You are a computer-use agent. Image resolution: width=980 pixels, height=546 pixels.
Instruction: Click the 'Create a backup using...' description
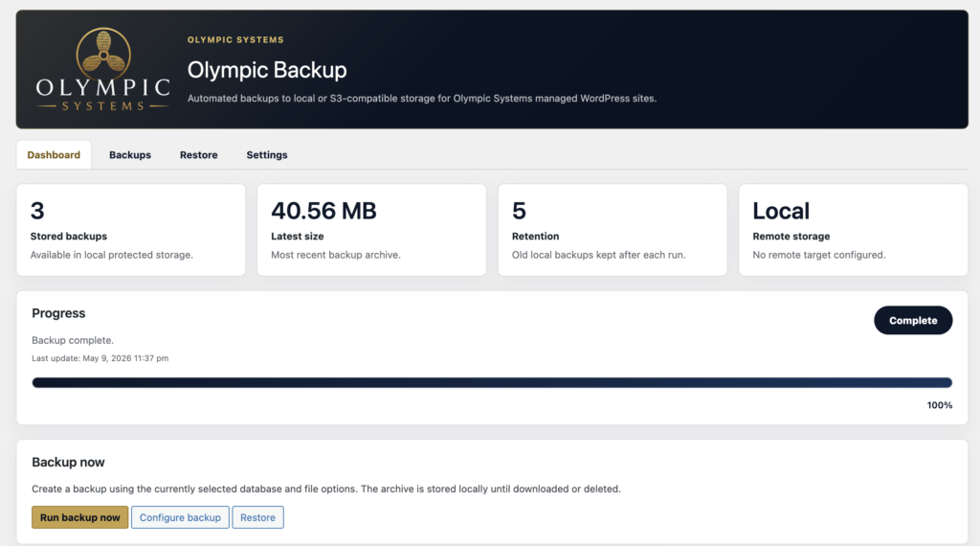[326, 489]
